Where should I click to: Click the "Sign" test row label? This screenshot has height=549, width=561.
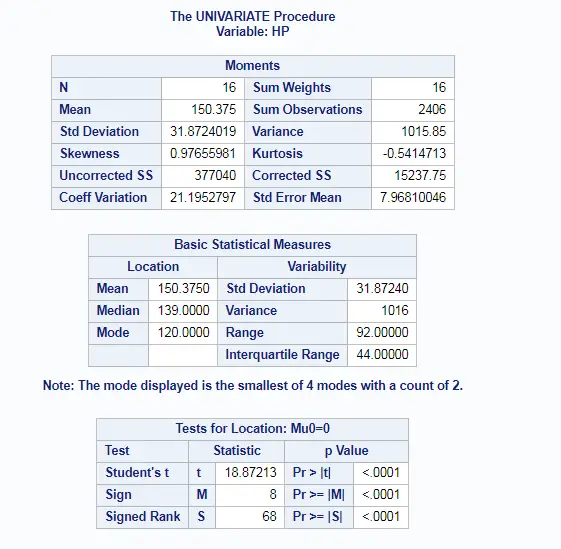118,495
